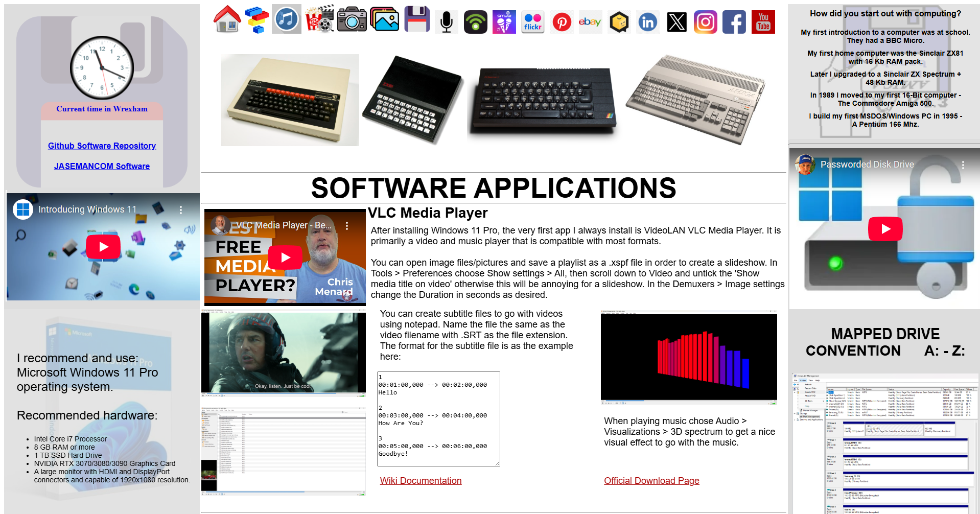The width and height of the screenshot is (980, 514).
Task: Open the blue music note icon
Action: (287, 19)
